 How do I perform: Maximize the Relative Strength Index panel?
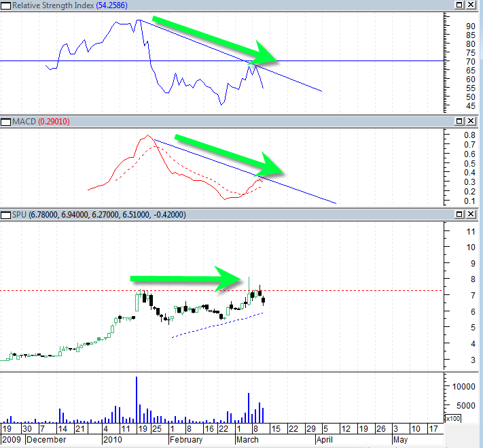click(459, 5)
